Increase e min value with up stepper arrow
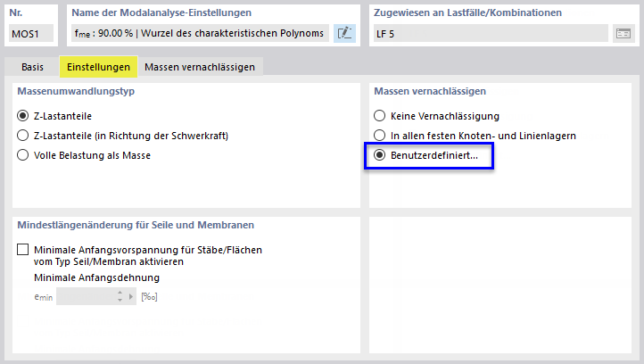 (x=120, y=293)
